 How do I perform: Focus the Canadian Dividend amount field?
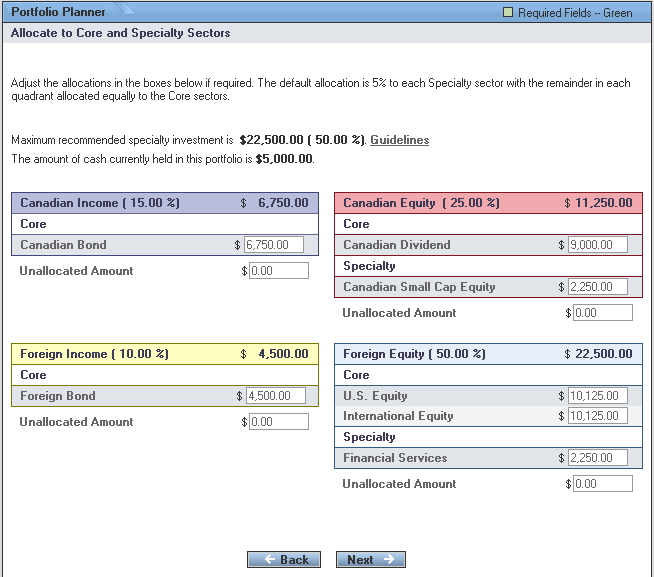click(597, 245)
